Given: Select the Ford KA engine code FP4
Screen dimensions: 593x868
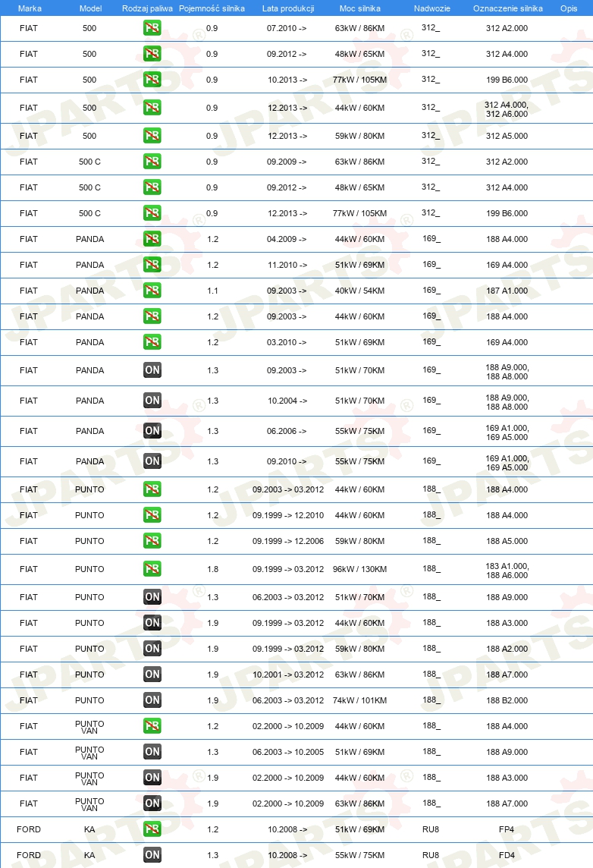Looking at the screenshot, I should point(506,829).
